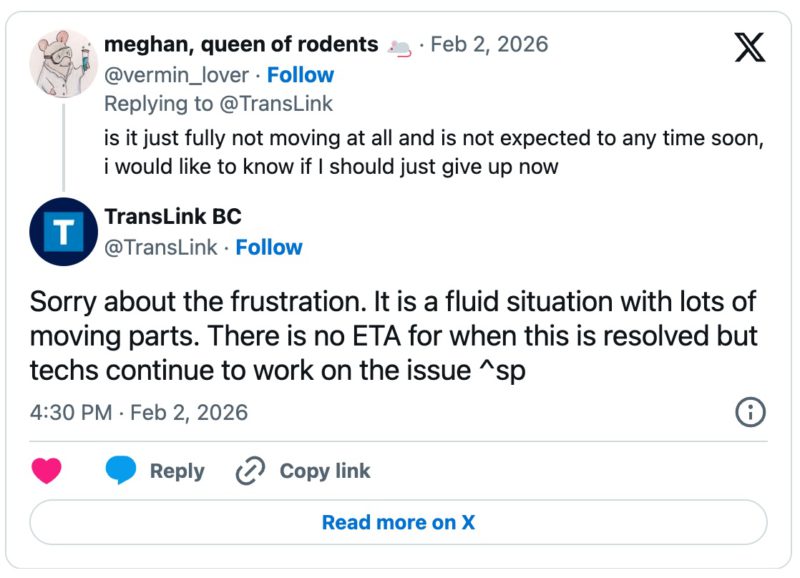Image resolution: width=800 pixels, height=578 pixels.
Task: Open the "meghan, queen of rodents" display name
Action: [x=241, y=45]
